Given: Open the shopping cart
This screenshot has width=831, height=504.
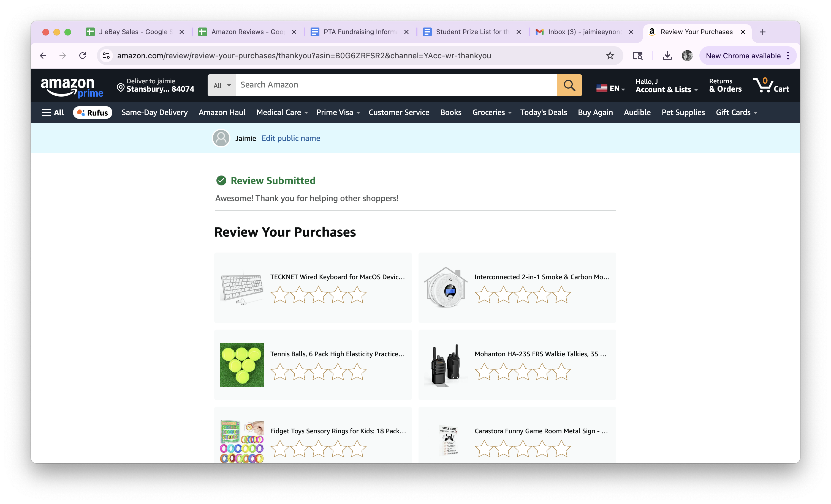Looking at the screenshot, I should click(771, 85).
